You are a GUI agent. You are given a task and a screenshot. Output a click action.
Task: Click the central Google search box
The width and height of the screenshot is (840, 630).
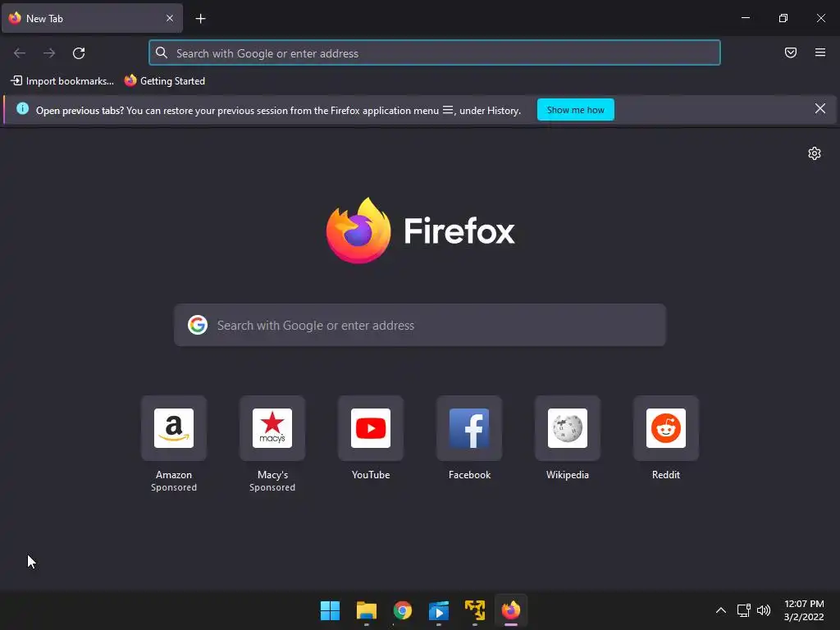point(420,325)
